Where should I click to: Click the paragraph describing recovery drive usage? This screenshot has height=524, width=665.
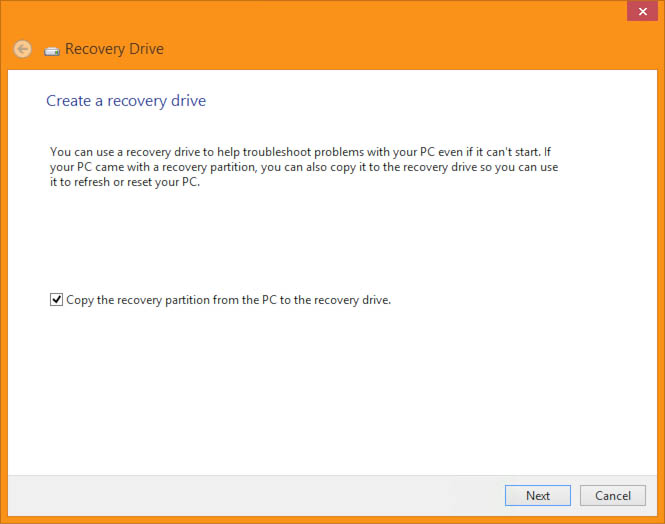tap(304, 167)
